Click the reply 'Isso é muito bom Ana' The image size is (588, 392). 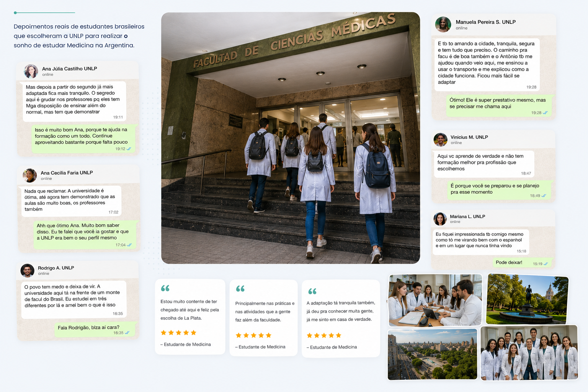(84, 139)
